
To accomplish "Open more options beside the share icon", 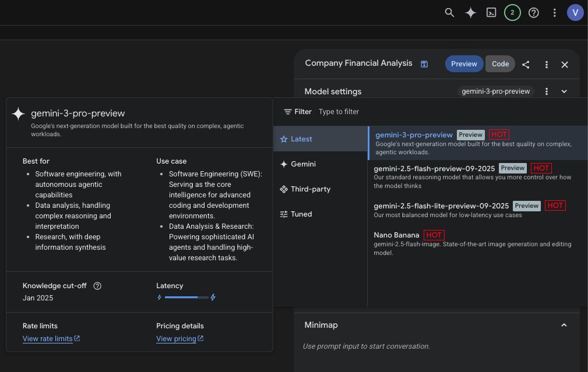I will [x=547, y=65].
